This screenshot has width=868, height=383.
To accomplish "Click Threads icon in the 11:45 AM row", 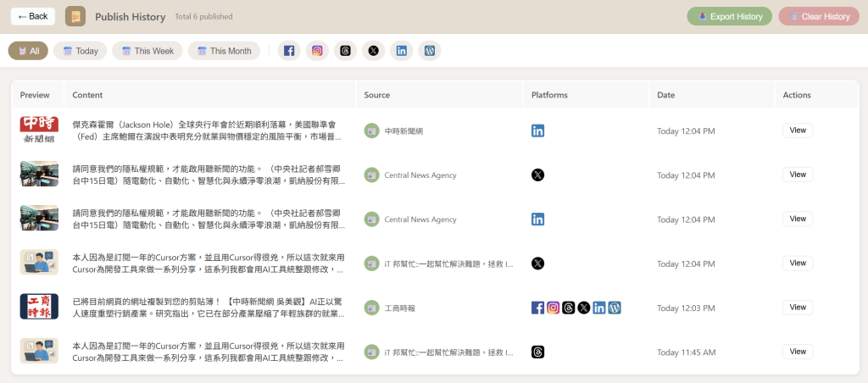I will (537, 352).
